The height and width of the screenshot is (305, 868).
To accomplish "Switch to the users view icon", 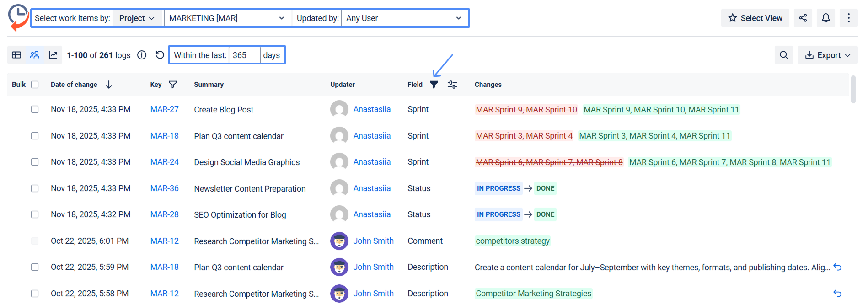I will (x=35, y=55).
